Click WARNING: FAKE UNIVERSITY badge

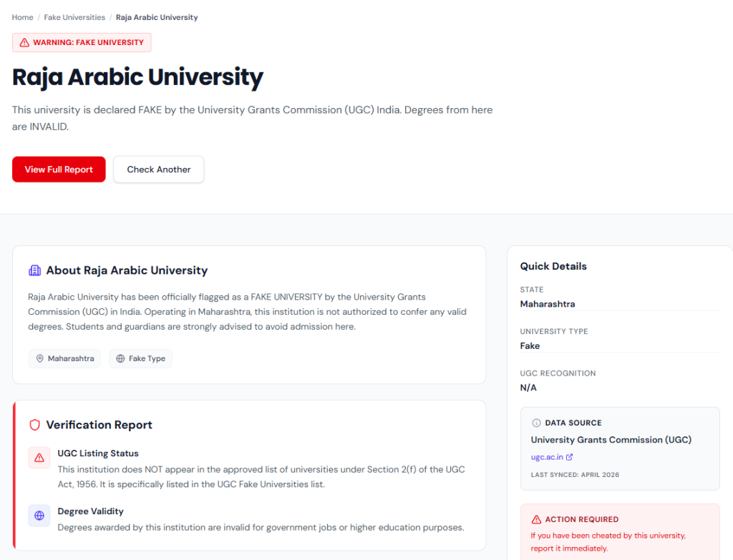pos(82,42)
